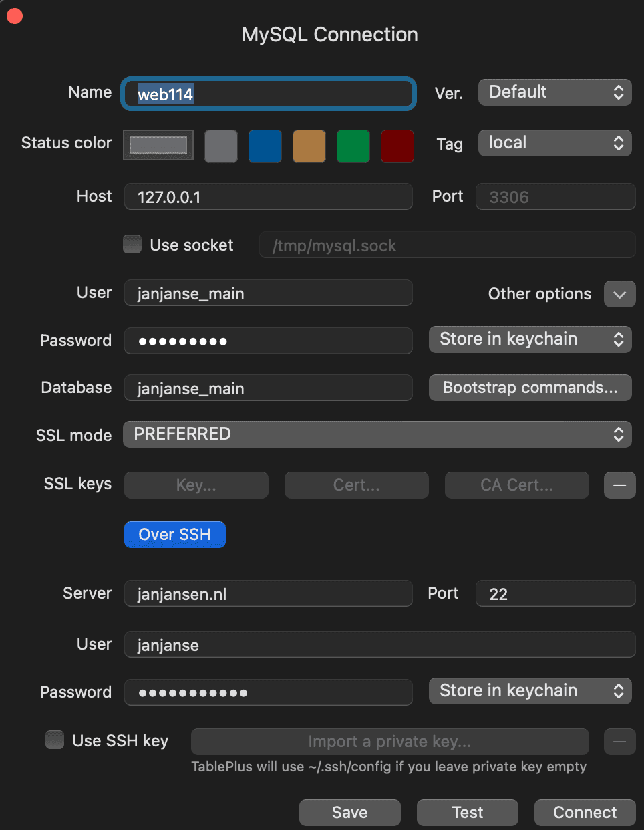Open Bootstrap commands settings
Viewport: 644px width, 830px height.
[530, 388]
